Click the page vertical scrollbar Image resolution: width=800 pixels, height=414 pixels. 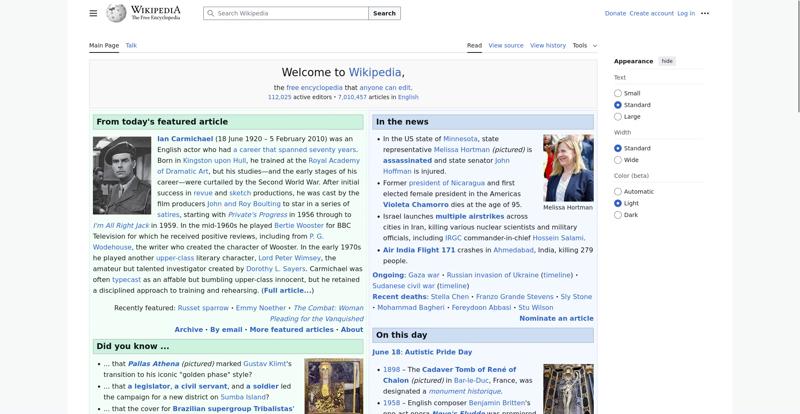click(798, 56)
